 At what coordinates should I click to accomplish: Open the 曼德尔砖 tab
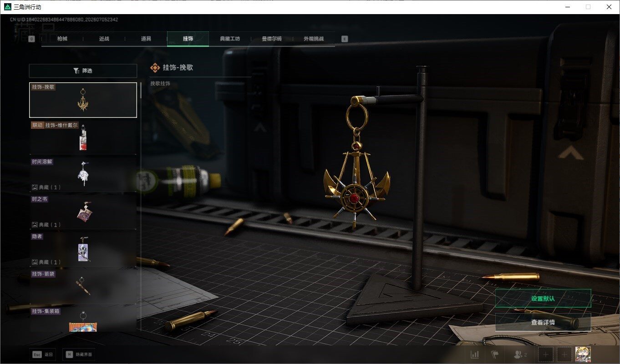coord(272,39)
